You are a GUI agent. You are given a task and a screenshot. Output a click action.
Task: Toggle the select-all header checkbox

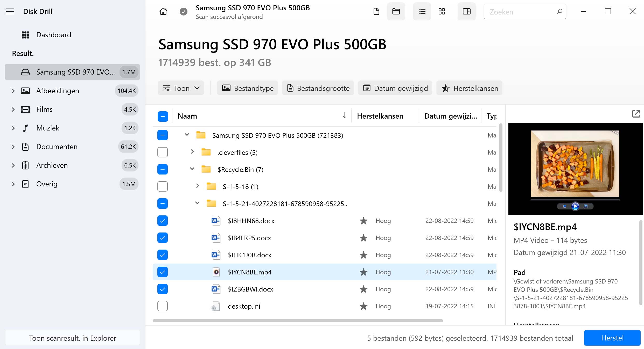163,116
